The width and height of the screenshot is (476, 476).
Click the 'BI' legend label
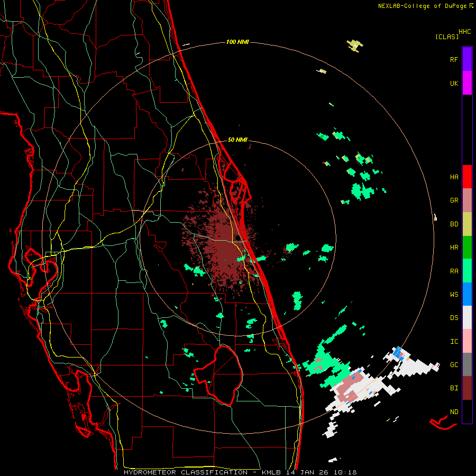(454, 388)
